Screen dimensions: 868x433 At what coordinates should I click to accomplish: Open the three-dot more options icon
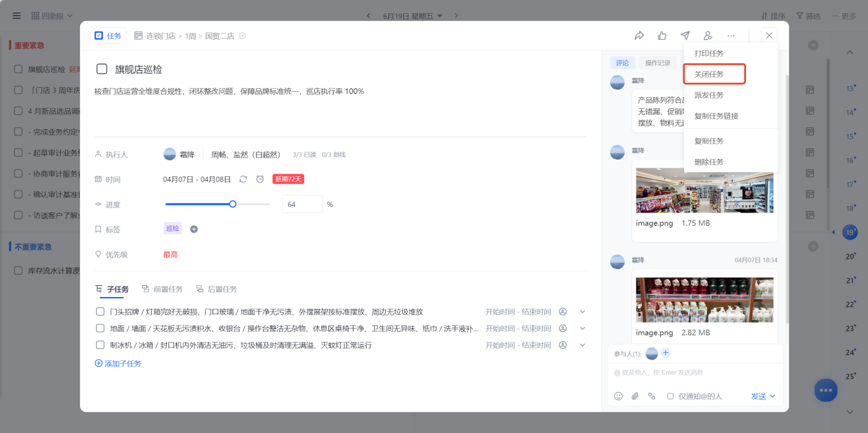(731, 36)
